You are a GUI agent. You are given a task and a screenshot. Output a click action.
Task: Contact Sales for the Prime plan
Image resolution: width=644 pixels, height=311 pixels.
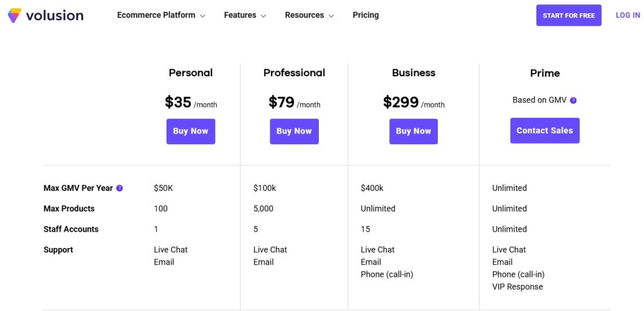[x=545, y=130]
